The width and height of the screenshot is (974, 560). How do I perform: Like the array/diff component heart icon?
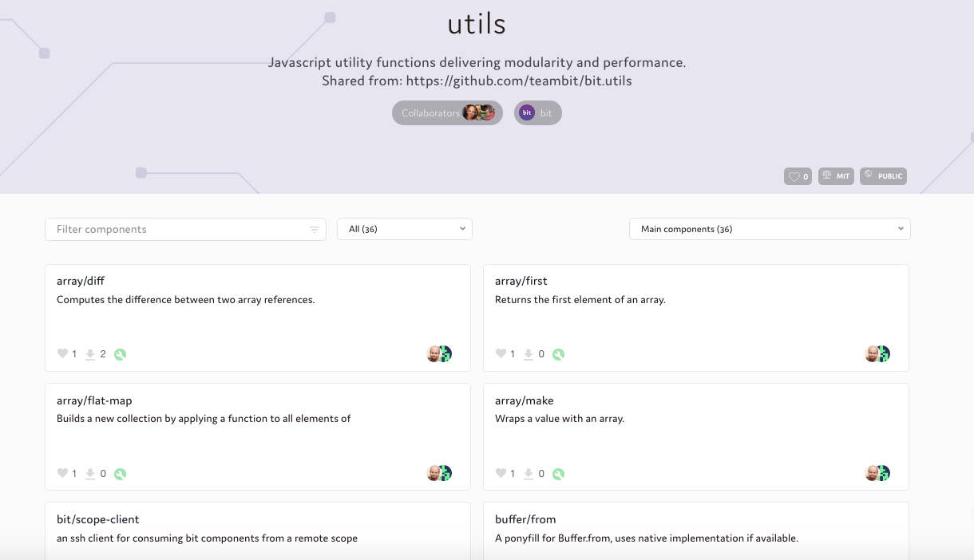point(62,354)
